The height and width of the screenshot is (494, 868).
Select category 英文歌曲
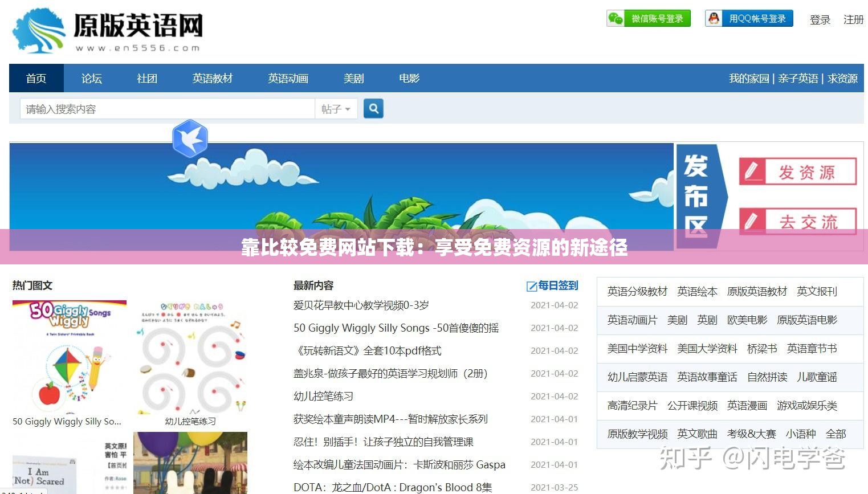[697, 434]
